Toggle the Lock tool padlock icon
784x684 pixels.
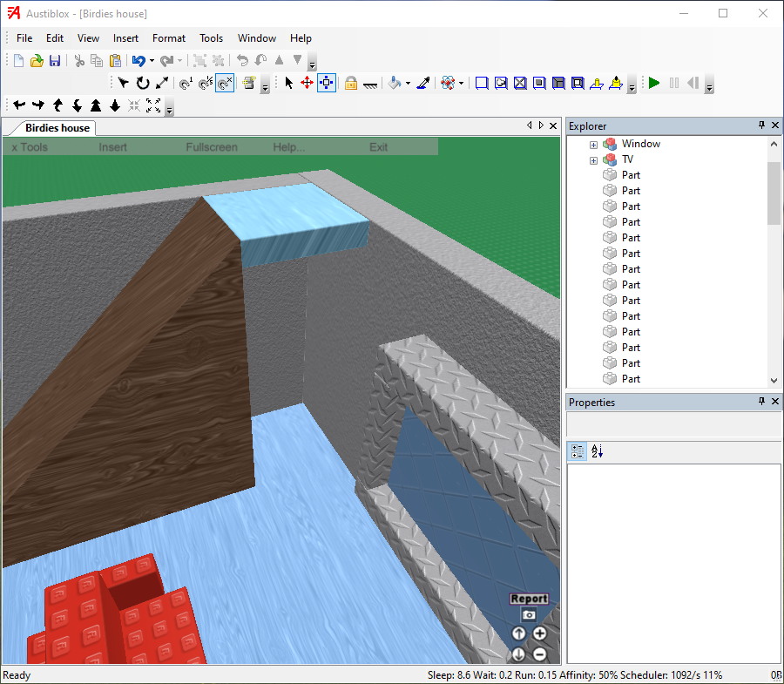point(351,83)
